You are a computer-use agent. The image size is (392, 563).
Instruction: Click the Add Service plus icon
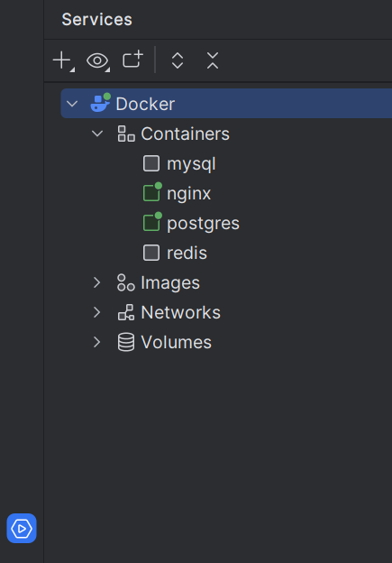63,60
